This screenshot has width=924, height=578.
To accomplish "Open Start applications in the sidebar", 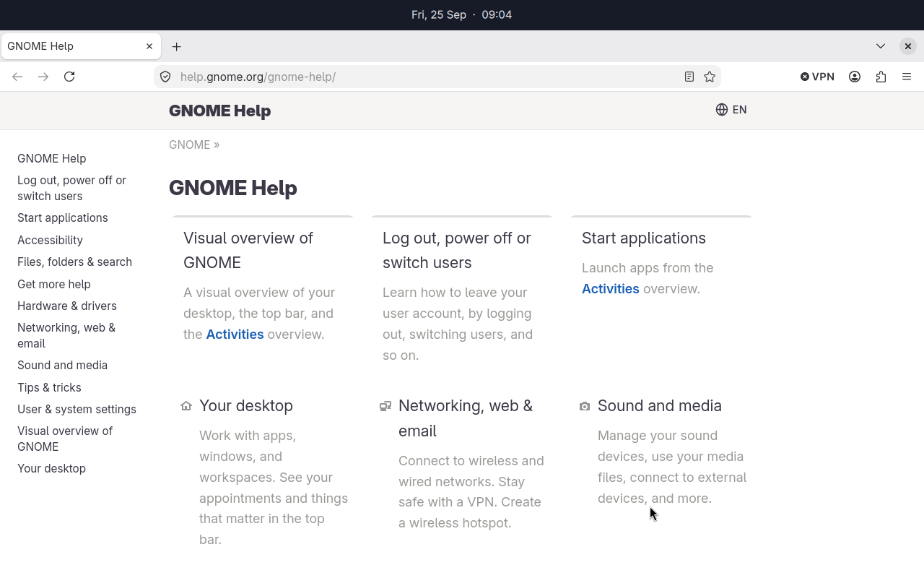I will [x=63, y=217].
